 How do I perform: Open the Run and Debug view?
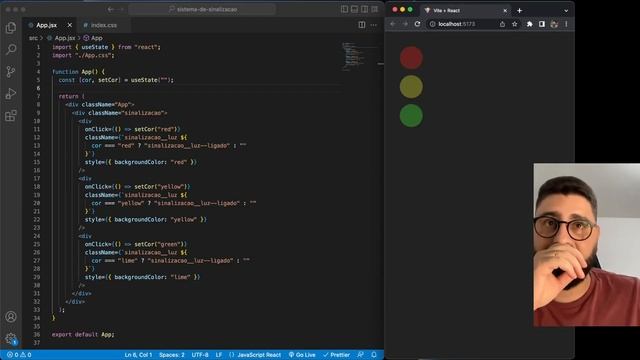coord(11,94)
